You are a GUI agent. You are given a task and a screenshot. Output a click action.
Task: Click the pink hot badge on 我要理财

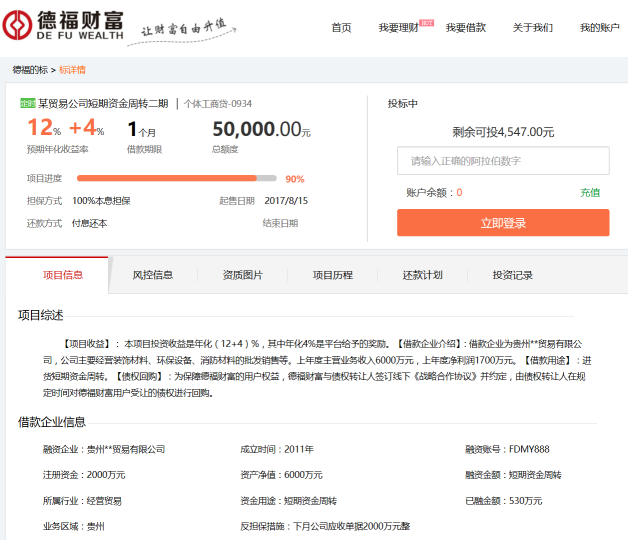point(426,21)
